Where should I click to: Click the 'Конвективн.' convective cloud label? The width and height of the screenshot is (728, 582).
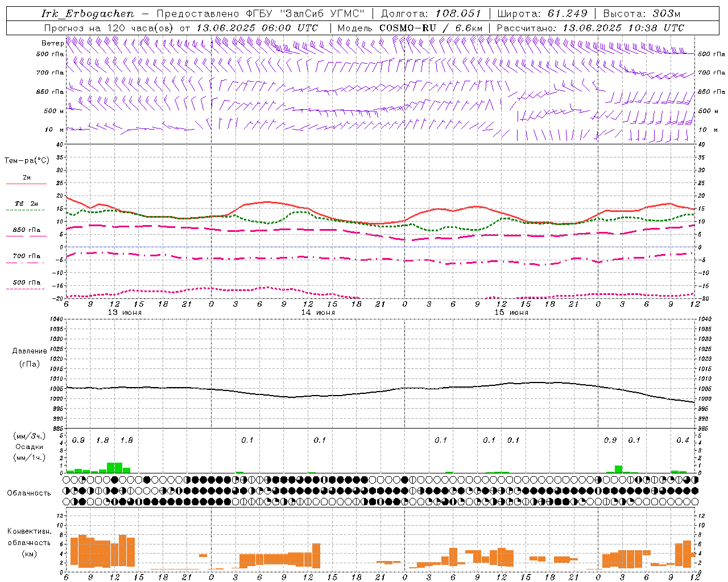pos(29,531)
